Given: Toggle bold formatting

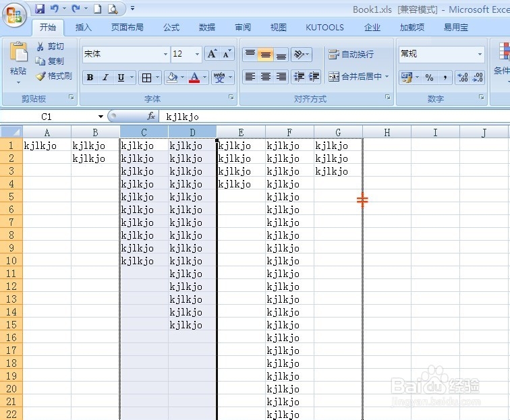Looking at the screenshot, I should click(x=90, y=78).
